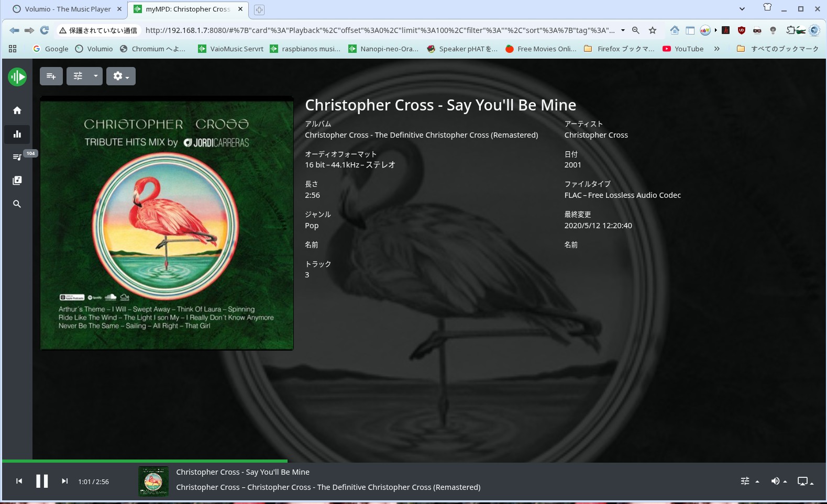Switch to Volumio - The Music Player tab
This screenshot has width=827, height=504.
pos(68,9)
